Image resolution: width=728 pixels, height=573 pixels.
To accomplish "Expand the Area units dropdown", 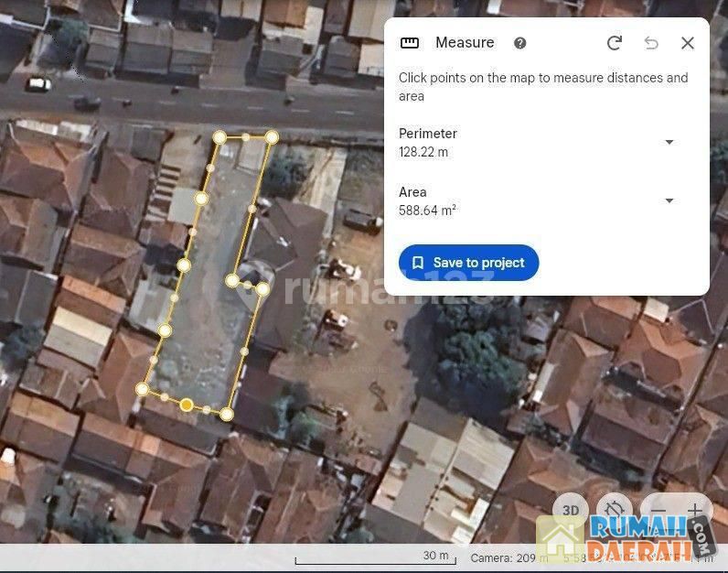I will [x=669, y=200].
